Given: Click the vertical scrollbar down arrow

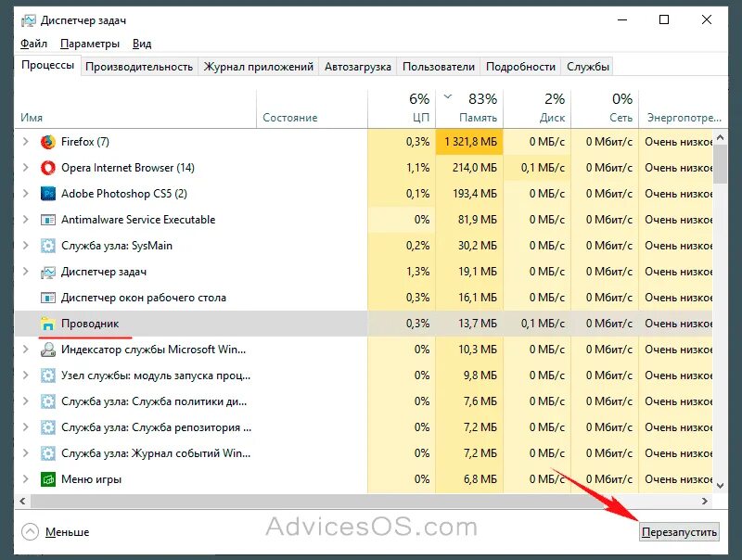Looking at the screenshot, I should [x=721, y=485].
